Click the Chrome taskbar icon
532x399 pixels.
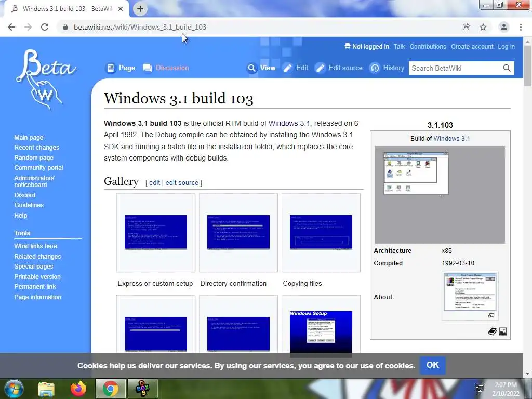click(x=110, y=389)
